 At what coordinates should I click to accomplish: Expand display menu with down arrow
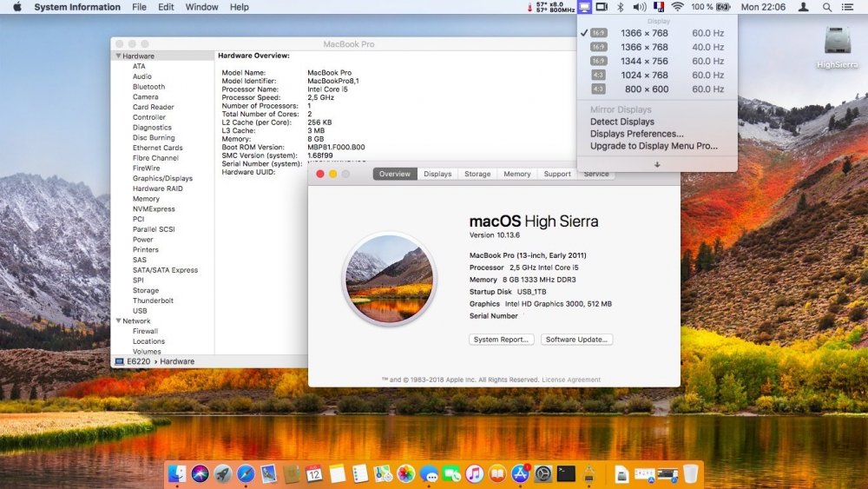(657, 164)
